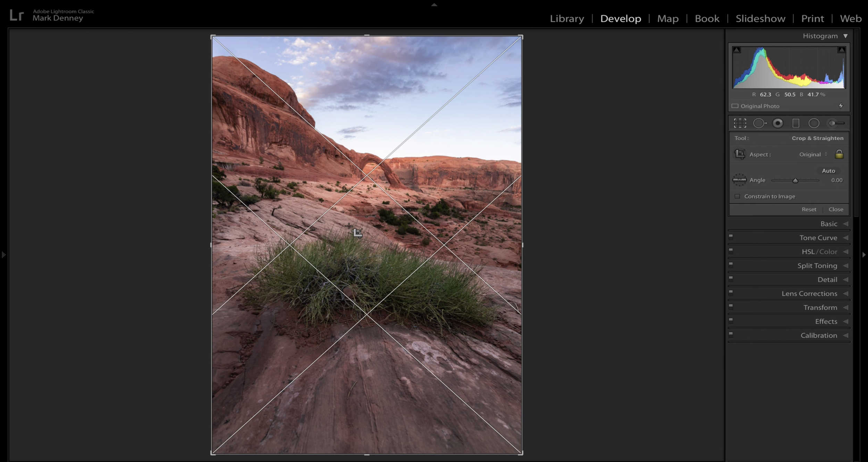Click the Straighten level tool icon
868x462 pixels.
coord(740,180)
